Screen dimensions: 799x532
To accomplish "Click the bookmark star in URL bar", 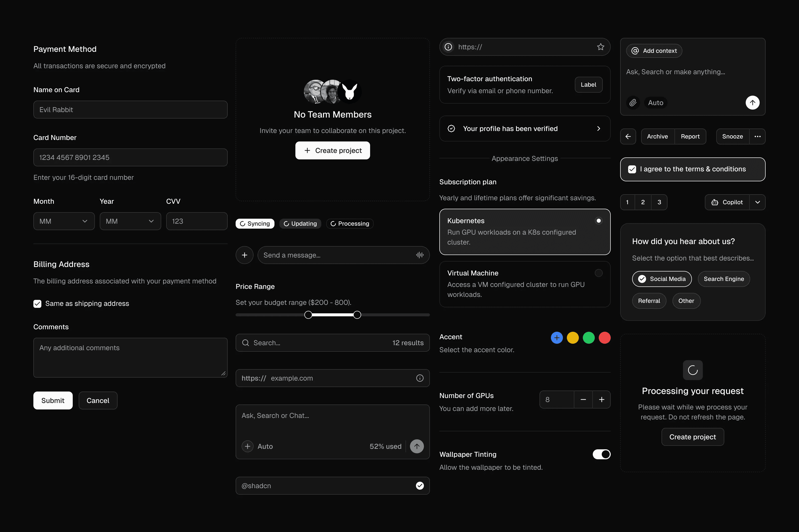I will click(600, 47).
